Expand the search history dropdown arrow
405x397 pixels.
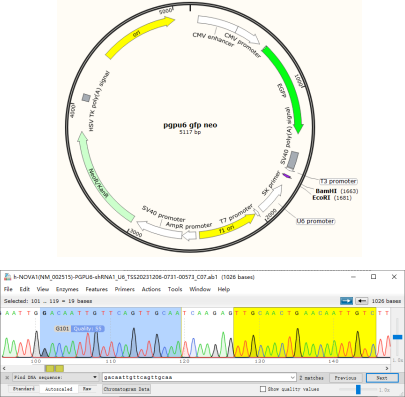293,378
